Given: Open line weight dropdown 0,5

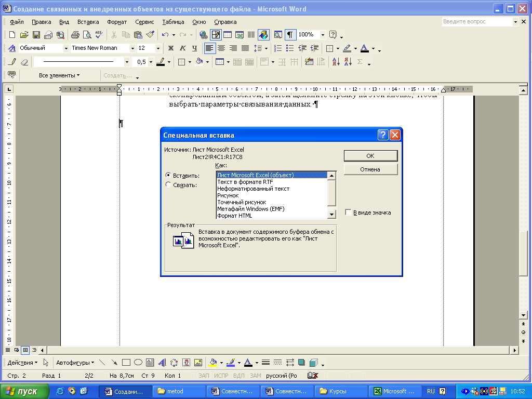Looking at the screenshot, I should 151,62.
